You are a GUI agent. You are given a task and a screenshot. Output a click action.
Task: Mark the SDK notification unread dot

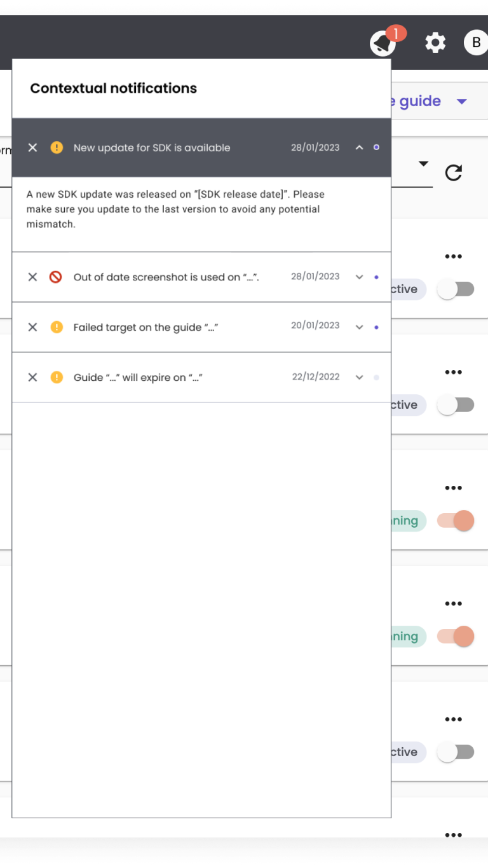pos(376,148)
